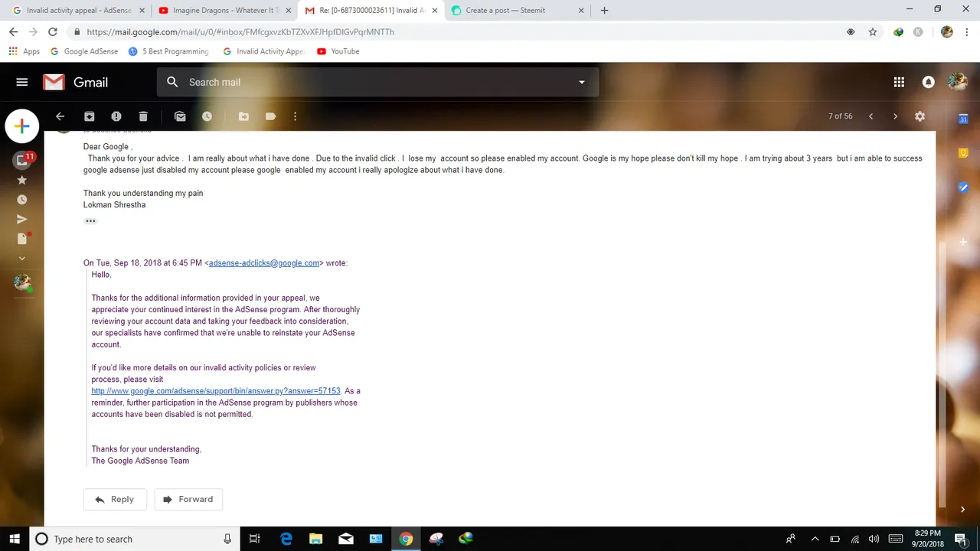Go back to inbox with arrow
The width and height of the screenshot is (980, 551).
(x=60, y=116)
